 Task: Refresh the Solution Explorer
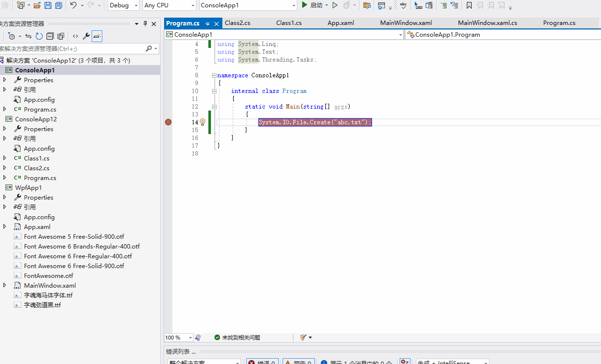(39, 36)
